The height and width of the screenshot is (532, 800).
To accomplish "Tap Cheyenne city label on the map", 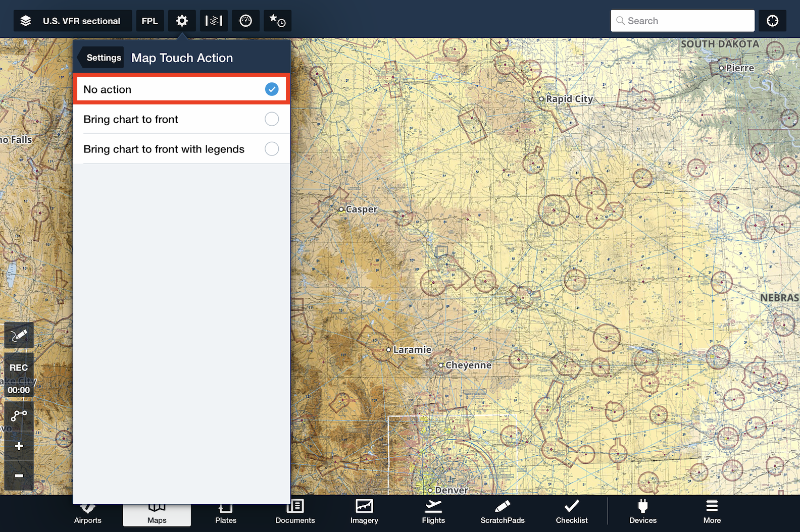I will pyautogui.click(x=468, y=365).
